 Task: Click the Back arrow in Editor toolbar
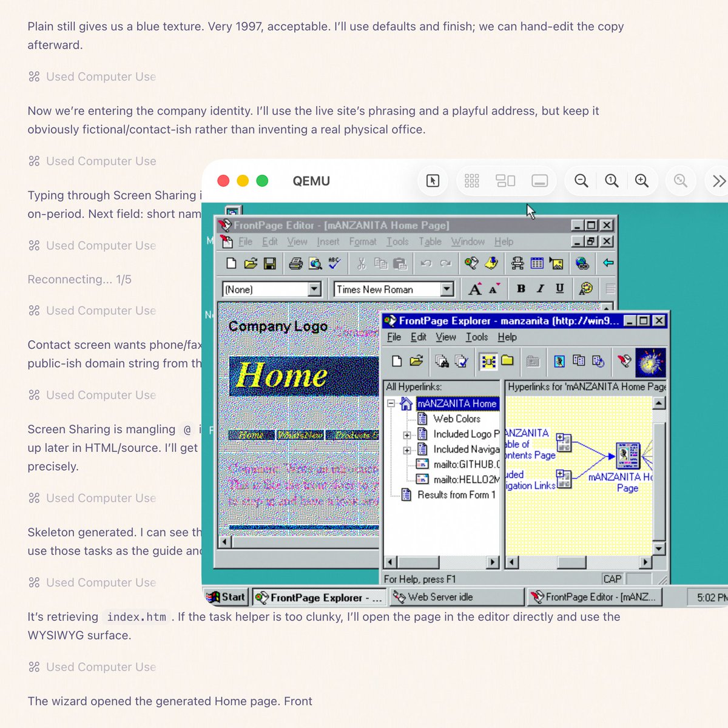[608, 263]
